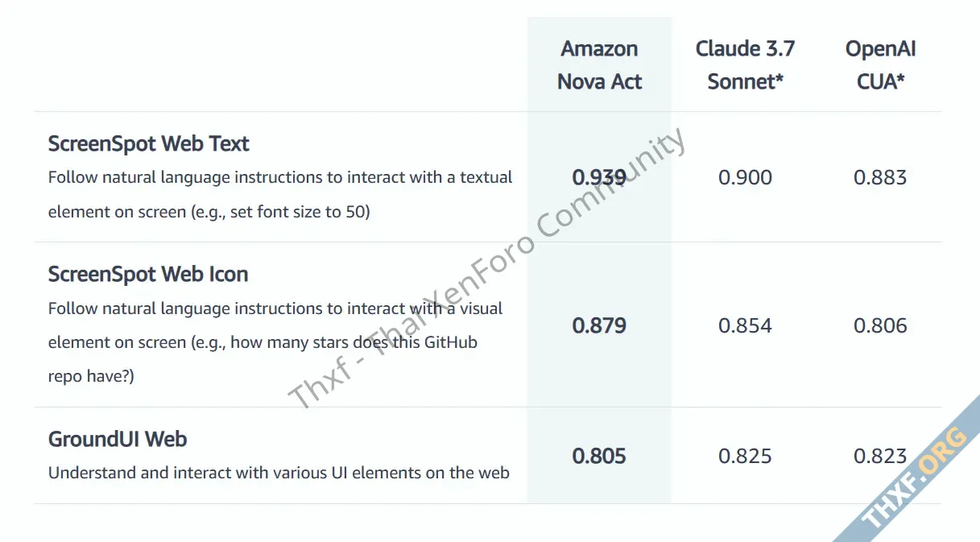Image resolution: width=980 pixels, height=542 pixels.
Task: Click the 0.806 OpenAI CUA score
Action: click(880, 325)
